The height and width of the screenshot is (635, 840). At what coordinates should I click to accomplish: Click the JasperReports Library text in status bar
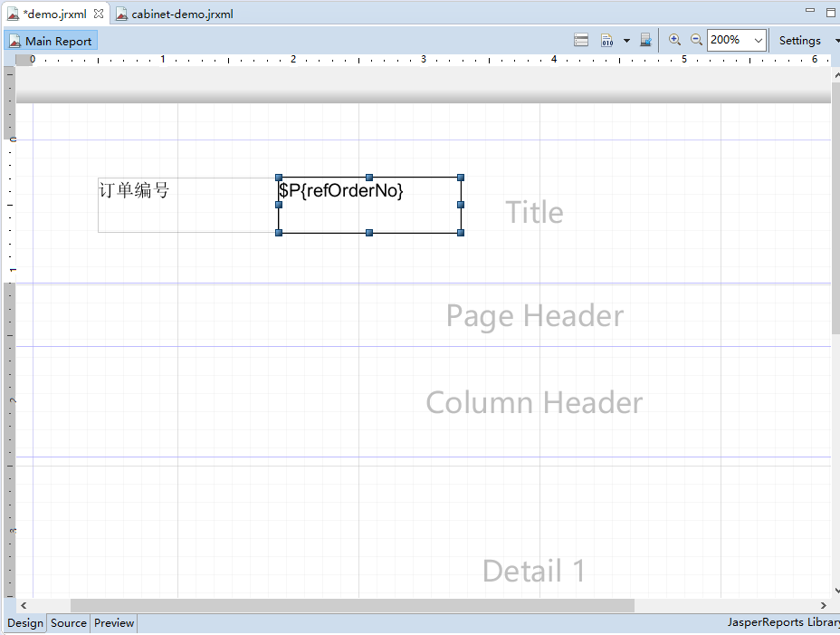pyautogui.click(x=783, y=622)
